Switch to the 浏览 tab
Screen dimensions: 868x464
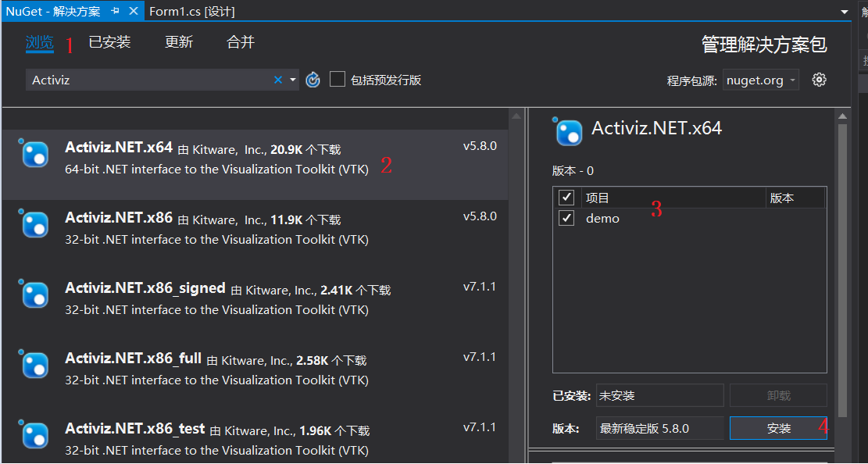[x=39, y=42]
